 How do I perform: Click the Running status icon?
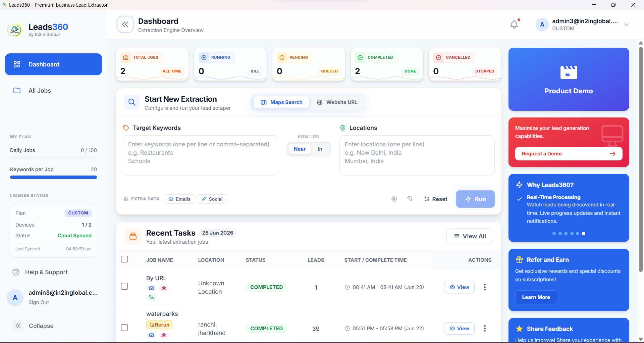click(204, 57)
